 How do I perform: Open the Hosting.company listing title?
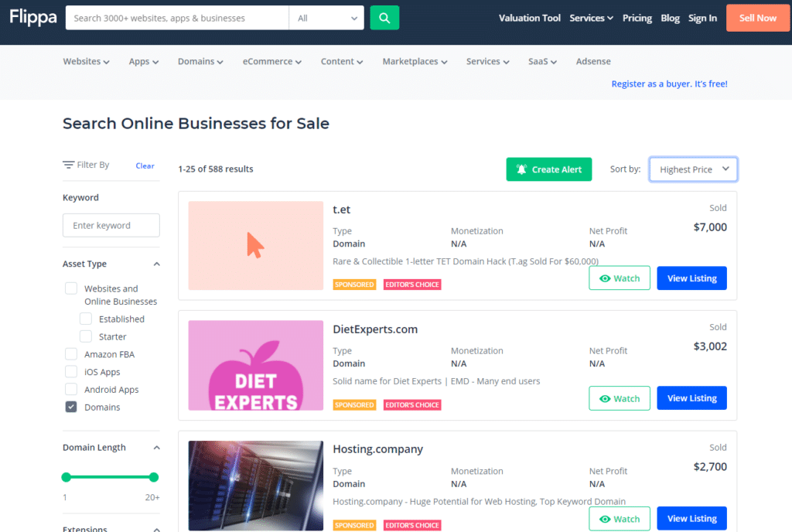point(377,448)
